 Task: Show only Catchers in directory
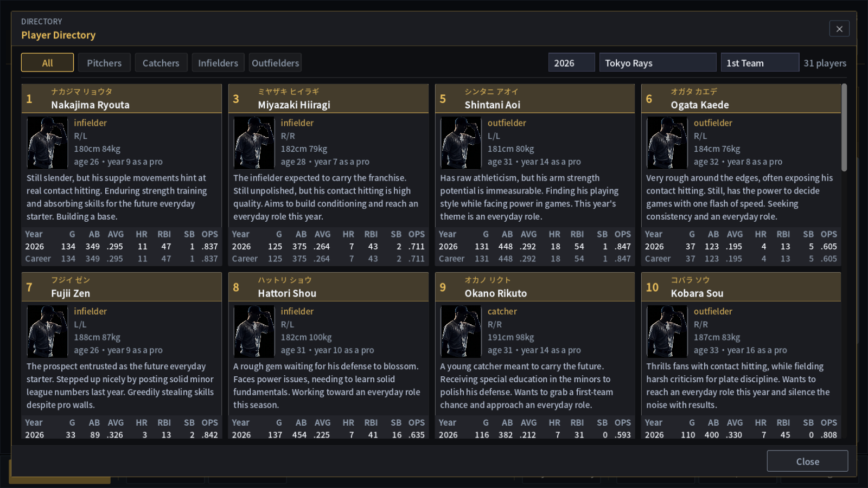tap(161, 63)
